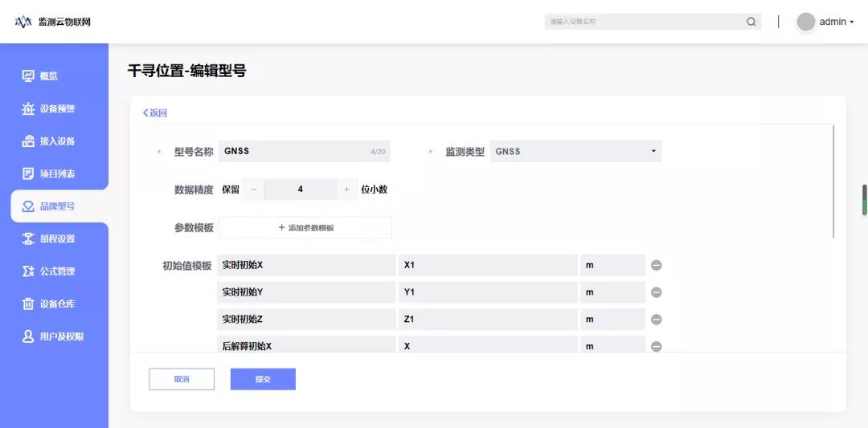The height and width of the screenshot is (428, 868).
Task: Click 添加参数模板 button
Action: coord(305,227)
